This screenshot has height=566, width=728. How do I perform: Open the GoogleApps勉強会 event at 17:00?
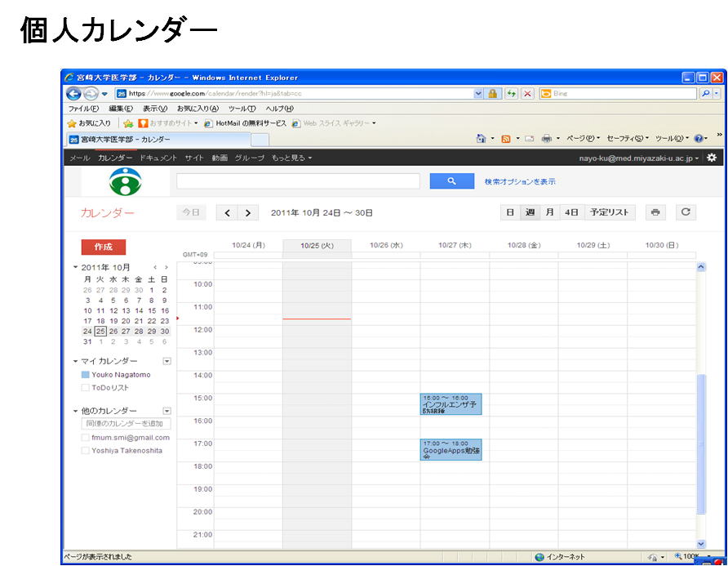(451, 449)
